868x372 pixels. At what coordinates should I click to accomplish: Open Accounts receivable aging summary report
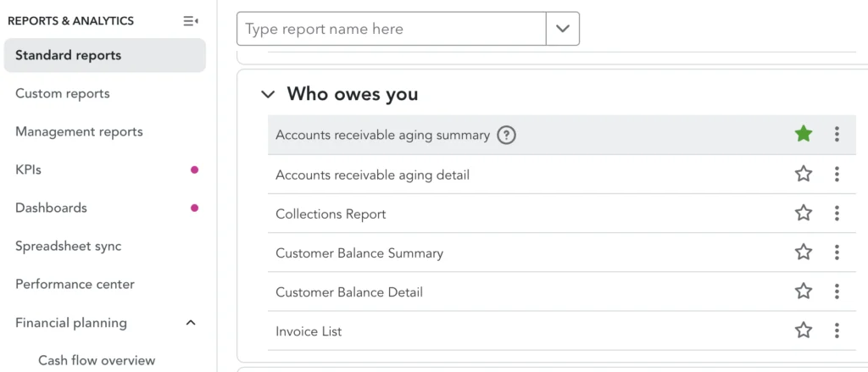(x=382, y=135)
